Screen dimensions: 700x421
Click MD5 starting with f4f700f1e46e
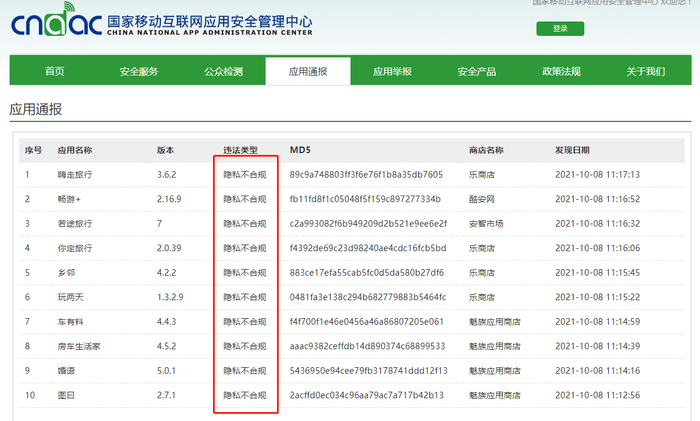coord(367,322)
